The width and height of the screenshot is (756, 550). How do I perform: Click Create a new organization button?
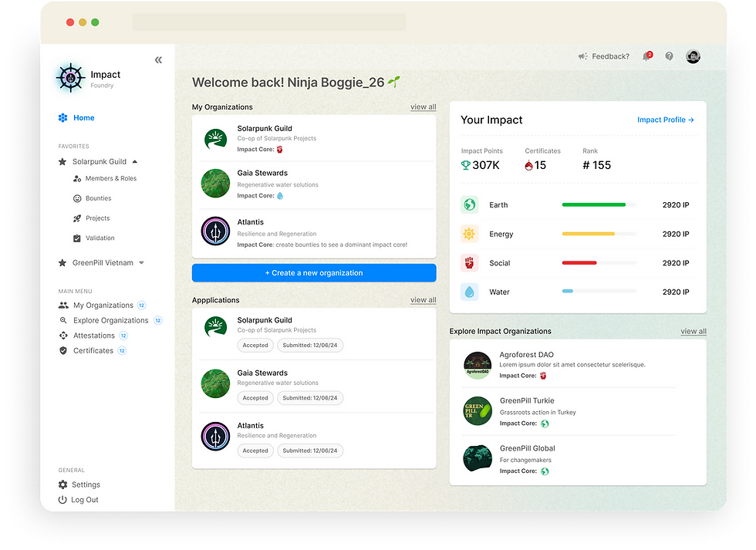click(314, 273)
